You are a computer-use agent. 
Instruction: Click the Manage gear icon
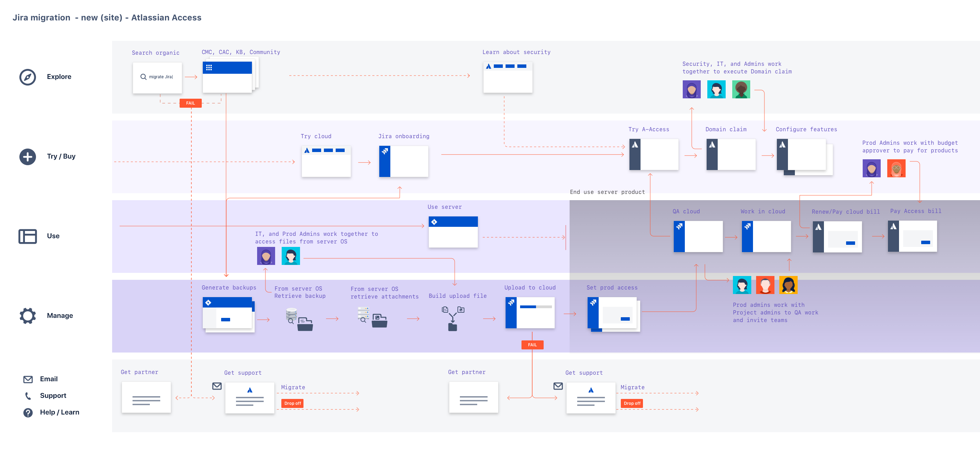pos(27,315)
